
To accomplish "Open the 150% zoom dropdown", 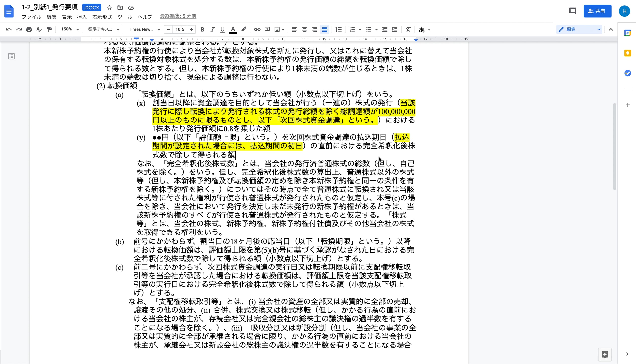I will pyautogui.click(x=70, y=29).
